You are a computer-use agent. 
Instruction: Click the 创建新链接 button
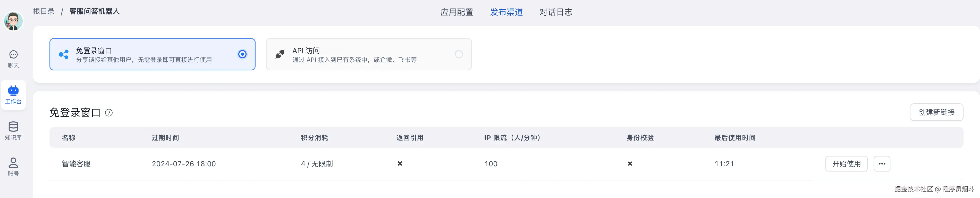pyautogui.click(x=936, y=112)
